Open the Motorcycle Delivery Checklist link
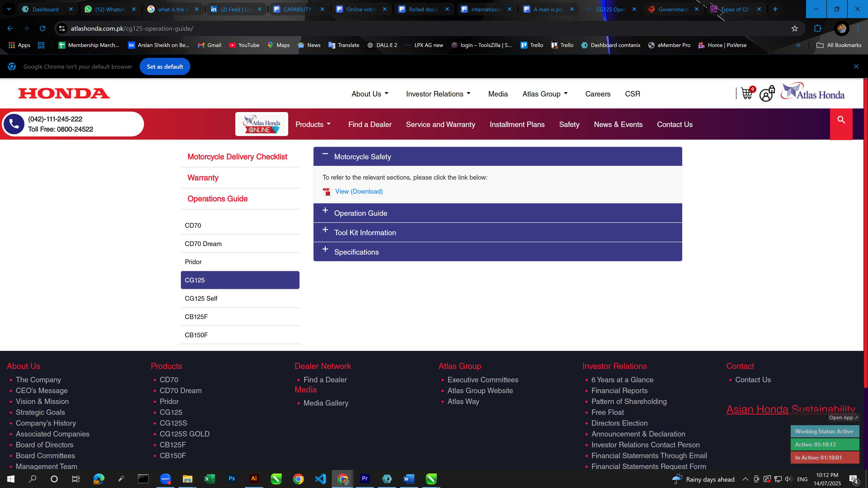Viewport: 868px width, 488px height. (x=237, y=157)
